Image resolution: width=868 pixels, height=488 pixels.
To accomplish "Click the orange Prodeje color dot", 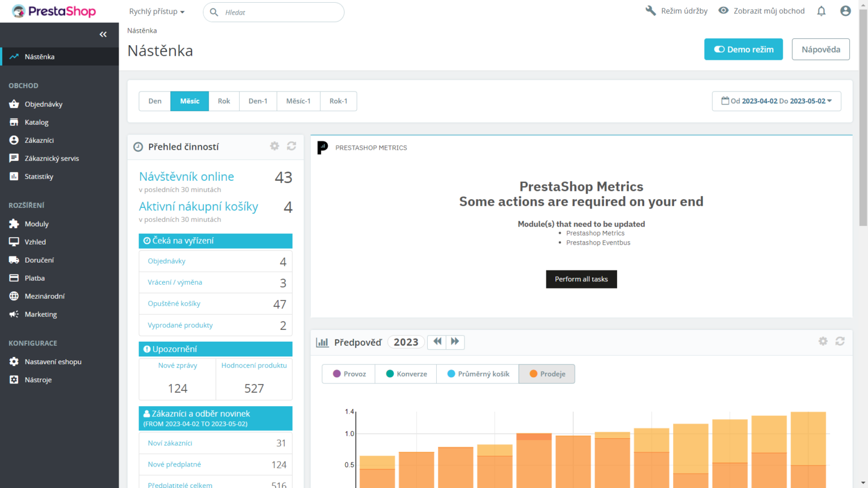I will (533, 374).
